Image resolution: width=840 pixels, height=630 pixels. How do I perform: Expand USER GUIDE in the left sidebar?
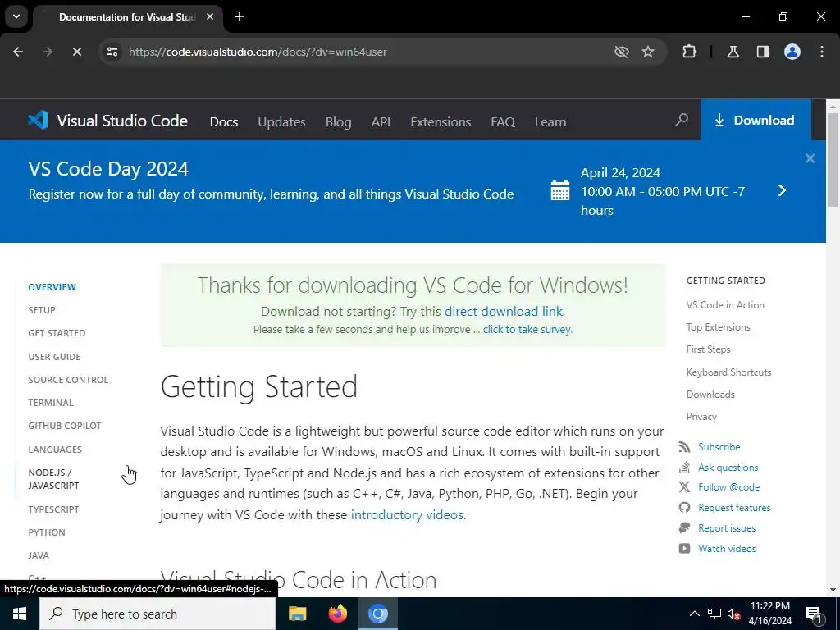point(55,357)
